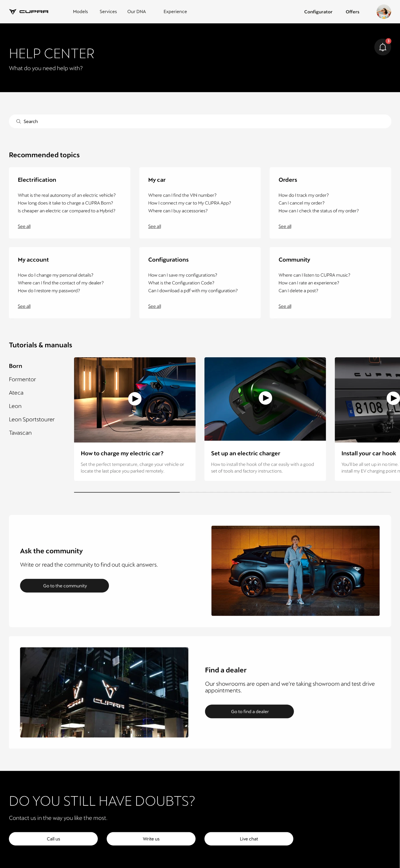400x868 pixels.
Task: Open the Models menu
Action: pos(80,12)
